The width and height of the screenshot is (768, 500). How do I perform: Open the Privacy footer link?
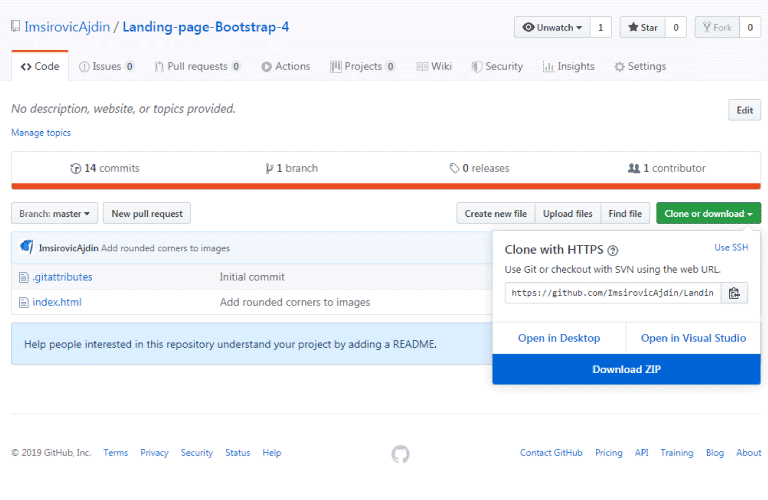(x=154, y=453)
